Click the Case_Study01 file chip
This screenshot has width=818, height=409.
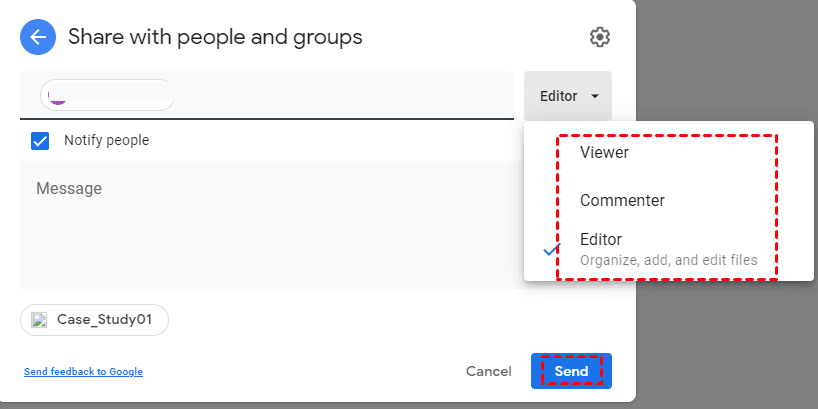tap(104, 320)
